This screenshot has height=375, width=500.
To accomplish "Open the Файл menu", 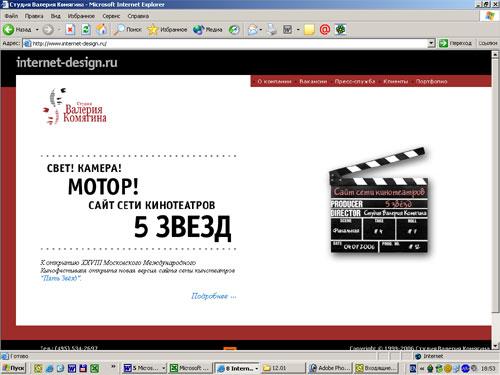I will (x=11, y=16).
